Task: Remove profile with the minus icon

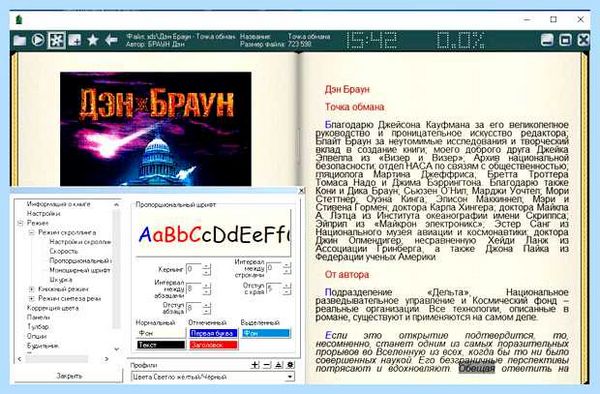Action: coord(267,365)
